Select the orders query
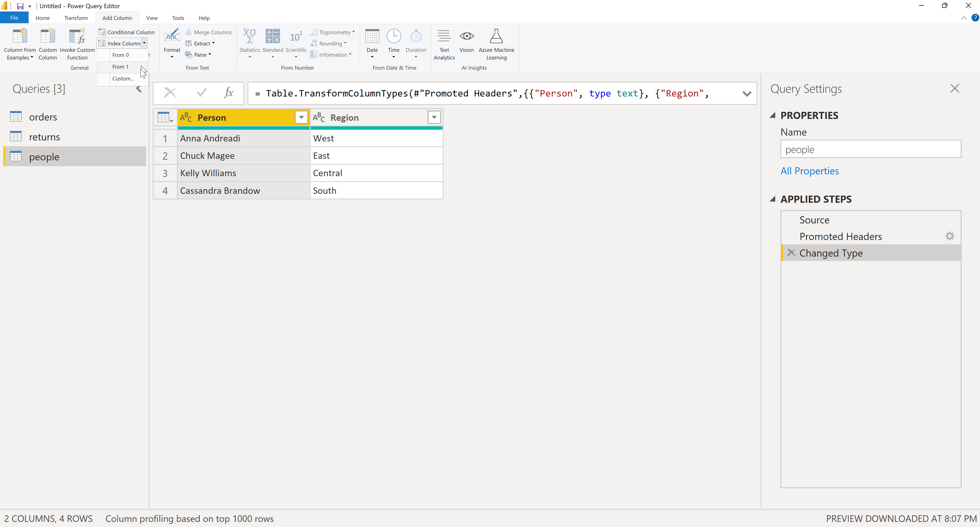Viewport: 980px width, 527px height. coord(43,117)
